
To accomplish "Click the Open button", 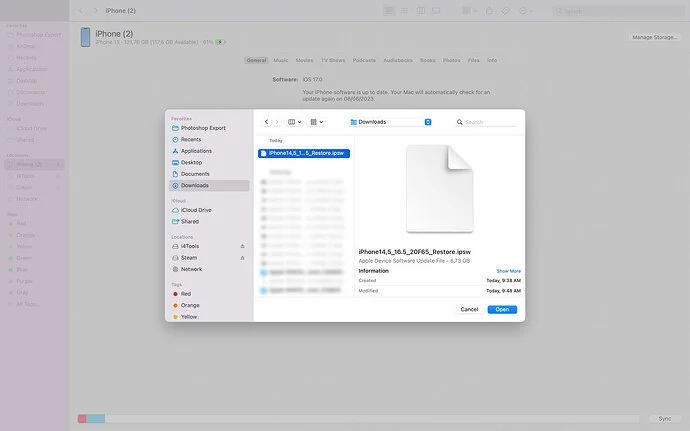I will [x=502, y=309].
